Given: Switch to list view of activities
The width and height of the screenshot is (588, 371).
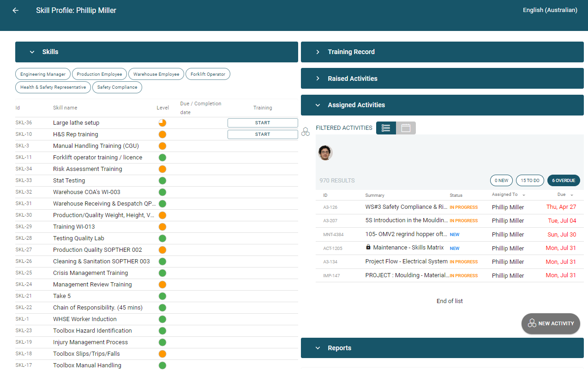Looking at the screenshot, I should tap(386, 128).
